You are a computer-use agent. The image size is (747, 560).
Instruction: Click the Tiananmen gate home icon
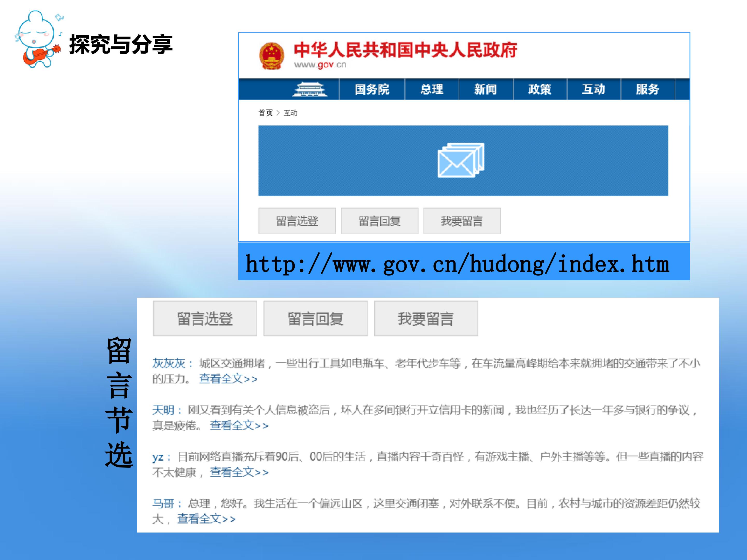309,89
